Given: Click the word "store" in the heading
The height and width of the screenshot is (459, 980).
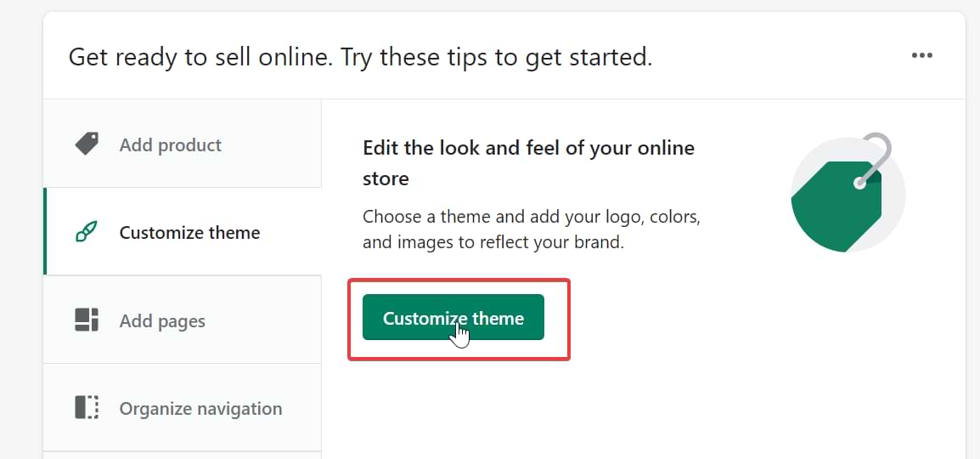Looking at the screenshot, I should point(386,178).
